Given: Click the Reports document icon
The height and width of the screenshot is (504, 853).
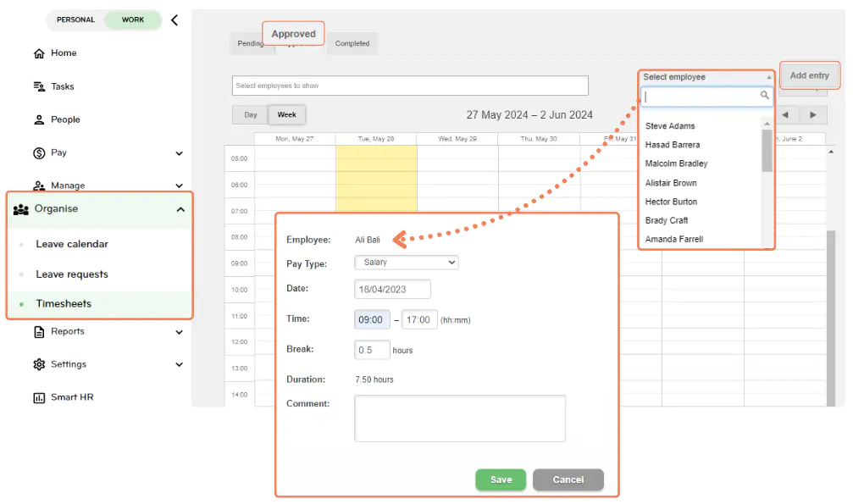Looking at the screenshot, I should (39, 332).
